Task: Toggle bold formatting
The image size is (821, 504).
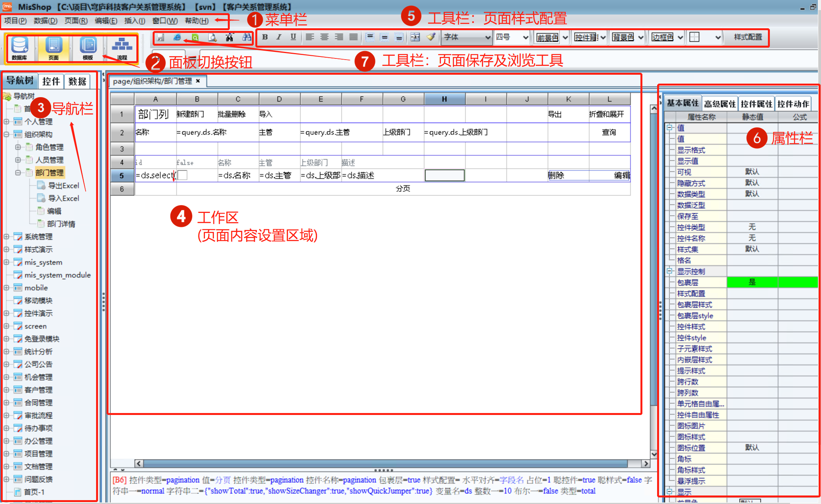Action: [265, 37]
